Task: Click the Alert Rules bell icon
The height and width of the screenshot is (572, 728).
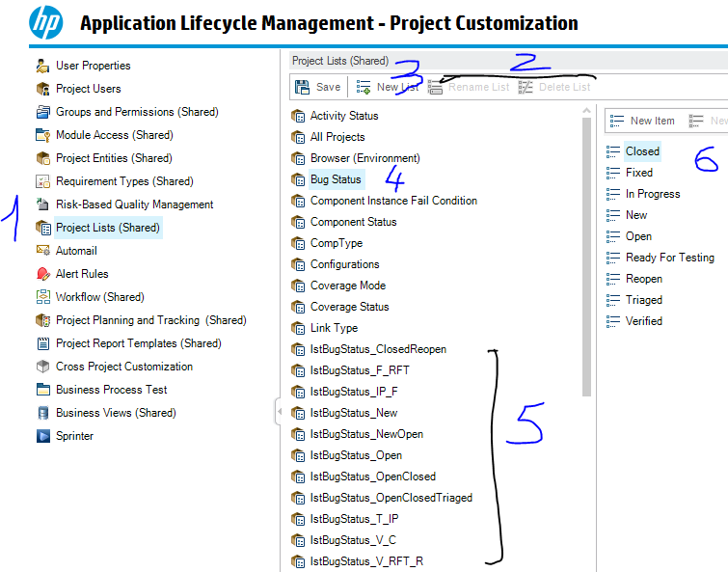Action: click(x=42, y=274)
